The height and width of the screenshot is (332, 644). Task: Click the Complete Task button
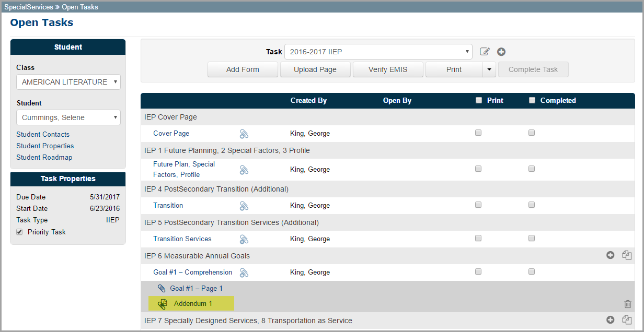pos(533,69)
